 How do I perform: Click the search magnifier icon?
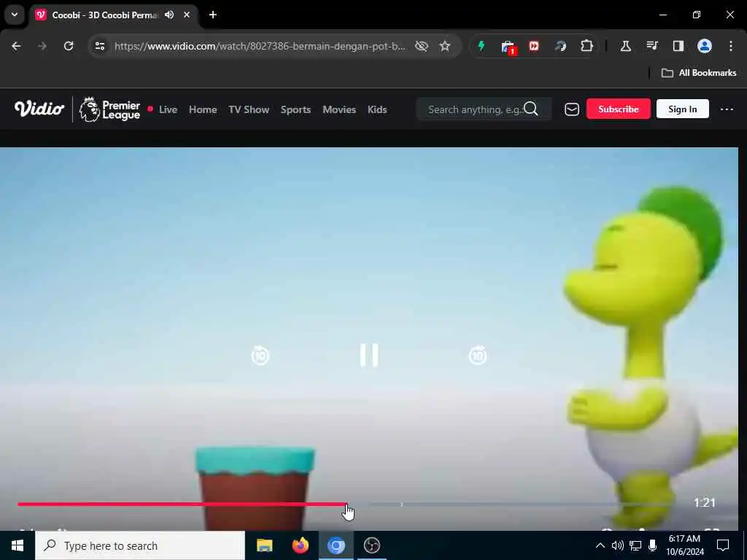click(531, 109)
